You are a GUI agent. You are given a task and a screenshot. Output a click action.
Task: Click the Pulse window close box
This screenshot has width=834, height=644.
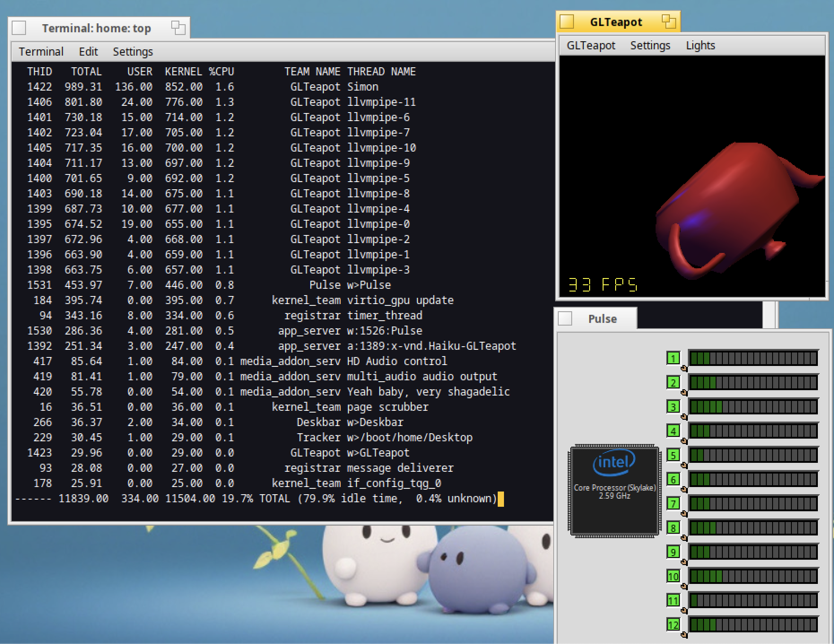565,319
